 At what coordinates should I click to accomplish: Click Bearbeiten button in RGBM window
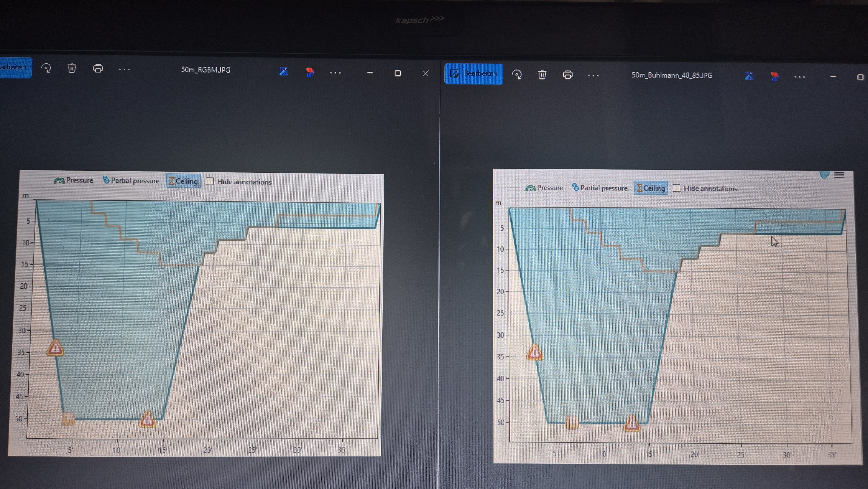15,68
